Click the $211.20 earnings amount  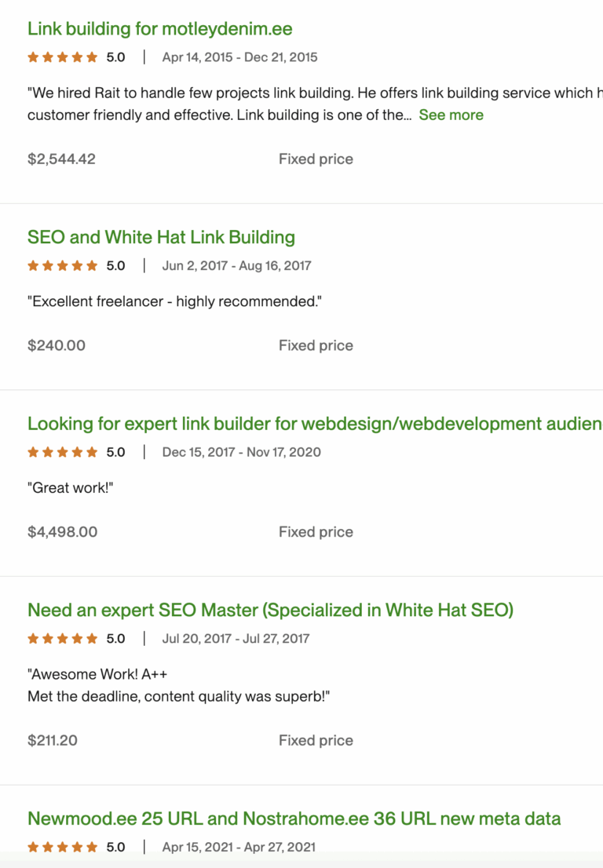[x=53, y=740]
